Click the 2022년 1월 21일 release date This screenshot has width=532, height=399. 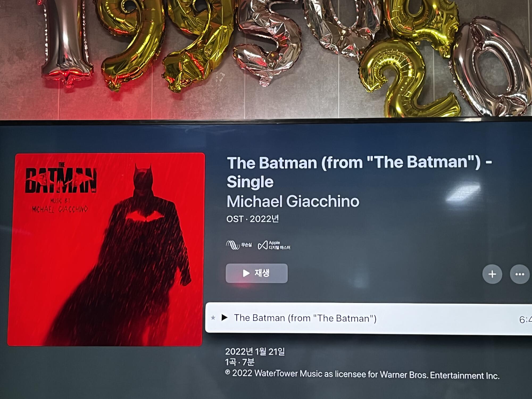click(x=255, y=351)
